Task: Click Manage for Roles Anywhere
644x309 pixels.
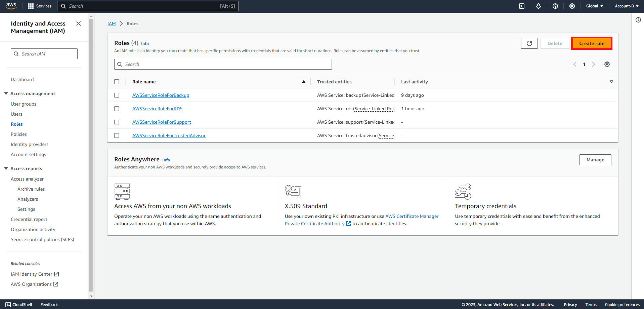Action: (595, 160)
